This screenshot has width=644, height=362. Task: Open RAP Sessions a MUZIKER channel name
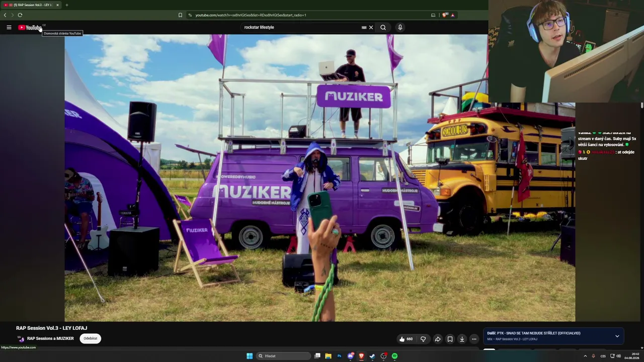[x=50, y=339]
